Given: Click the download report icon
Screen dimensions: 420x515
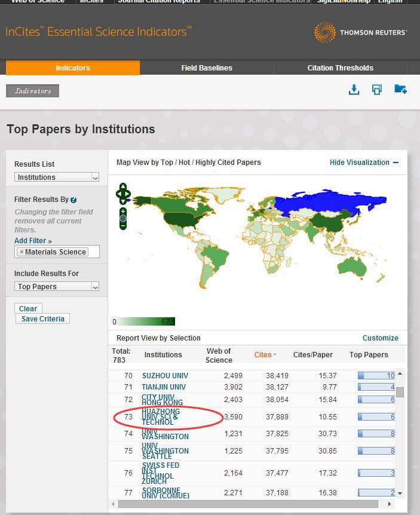Looking at the screenshot, I should pos(354,90).
